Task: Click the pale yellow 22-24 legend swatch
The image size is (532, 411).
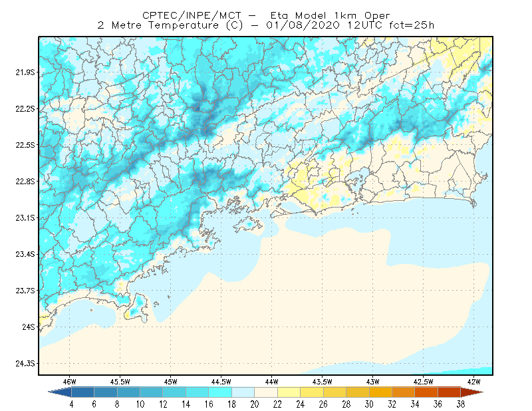Action: click(x=289, y=392)
